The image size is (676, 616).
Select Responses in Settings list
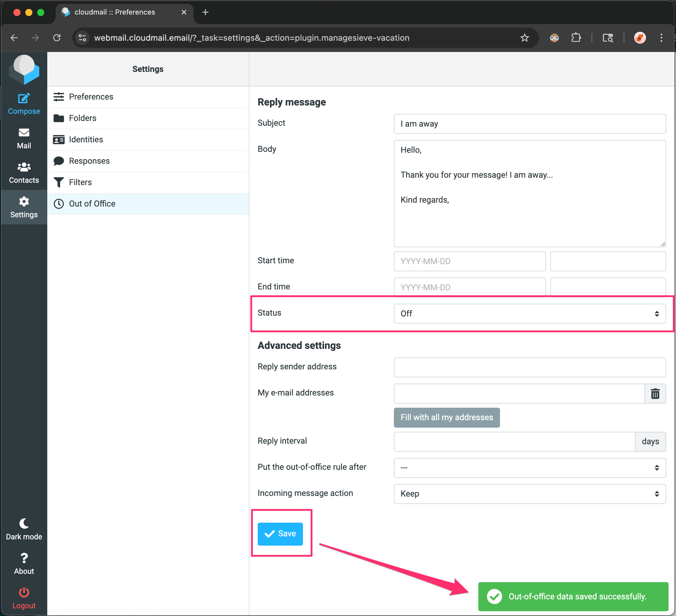89,161
